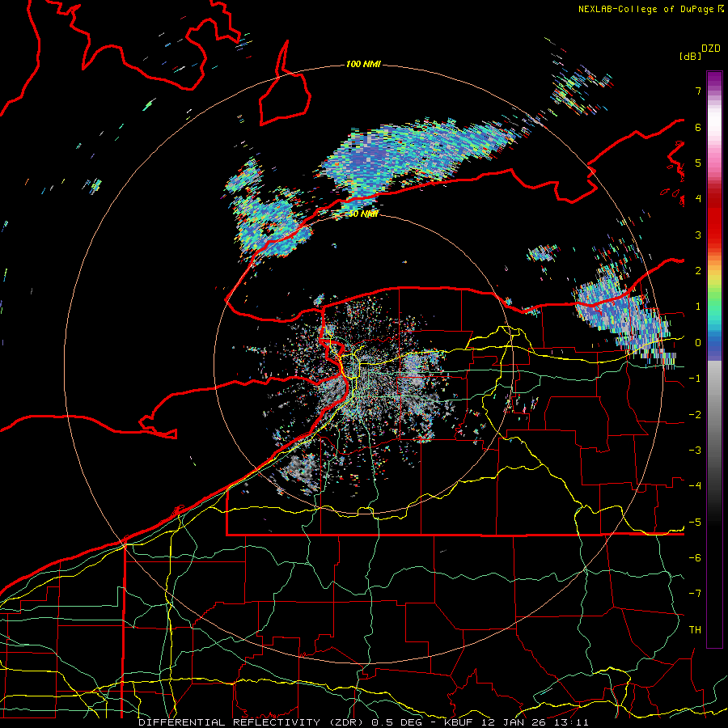Screen dimensions: 728x728
Task: Click the scale value -7
Action: pyautogui.click(x=695, y=594)
